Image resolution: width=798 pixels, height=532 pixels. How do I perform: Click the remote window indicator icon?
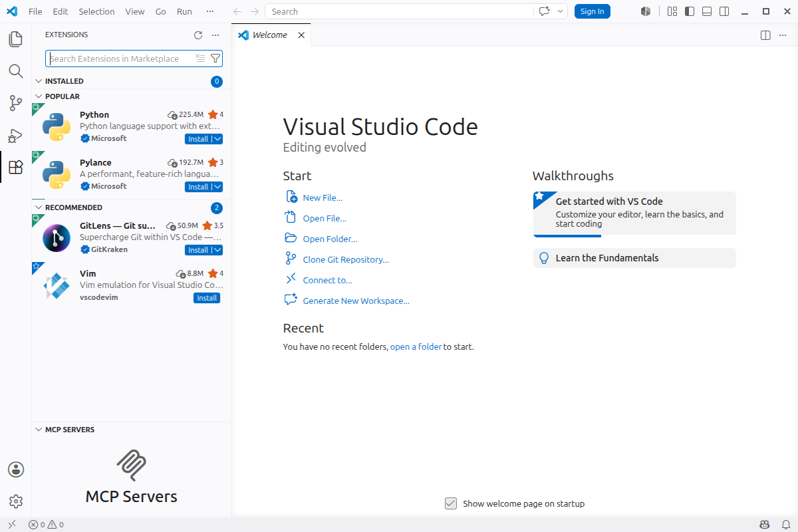(x=11, y=525)
